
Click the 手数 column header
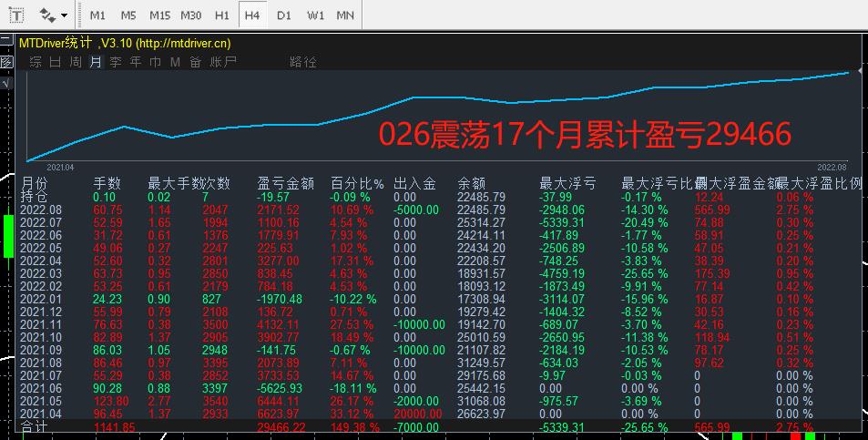click(x=107, y=183)
